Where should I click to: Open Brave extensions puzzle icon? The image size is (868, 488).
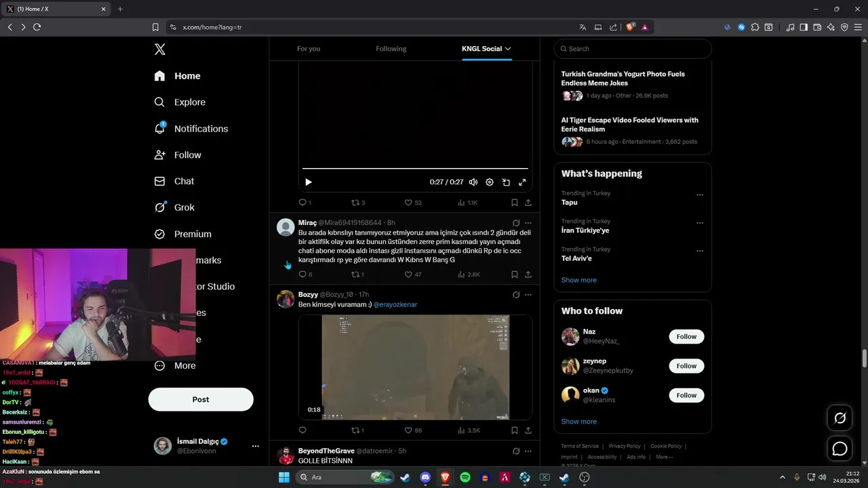coord(755,27)
